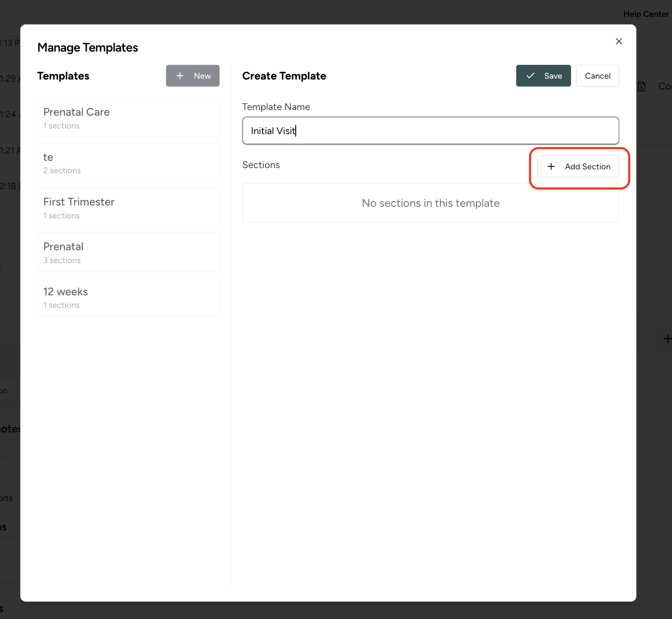Select the Prenatal Care template
The width and height of the screenshot is (672, 619).
click(128, 117)
